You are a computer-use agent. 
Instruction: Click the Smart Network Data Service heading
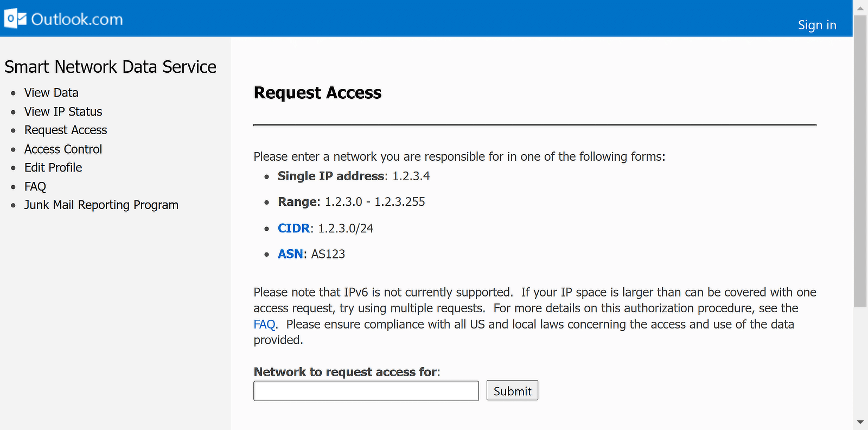coord(111,67)
